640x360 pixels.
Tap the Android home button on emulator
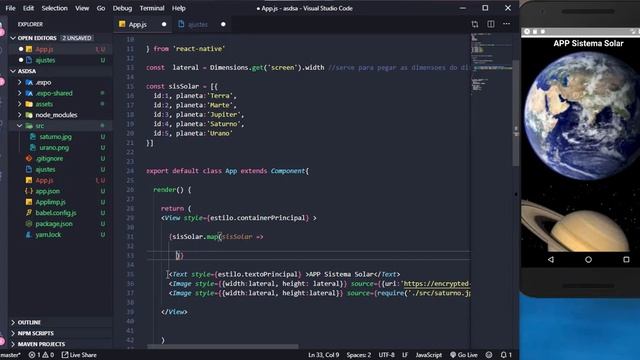pyautogui.click(x=588, y=260)
